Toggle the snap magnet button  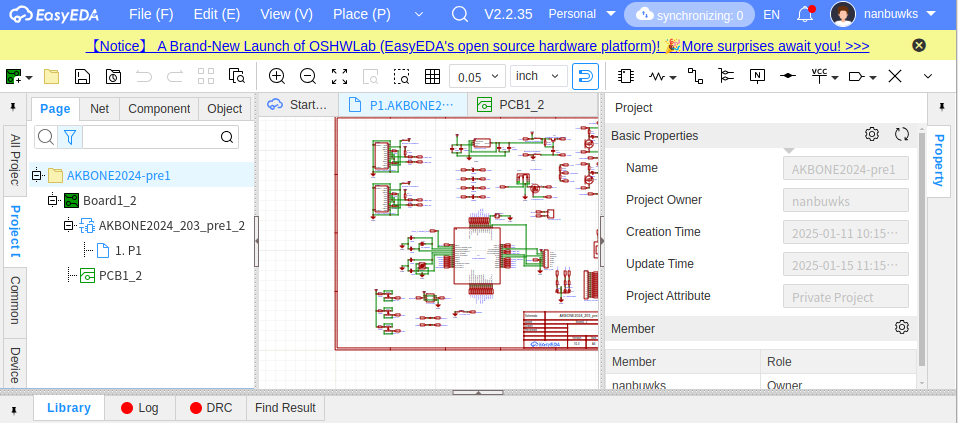[x=585, y=76]
